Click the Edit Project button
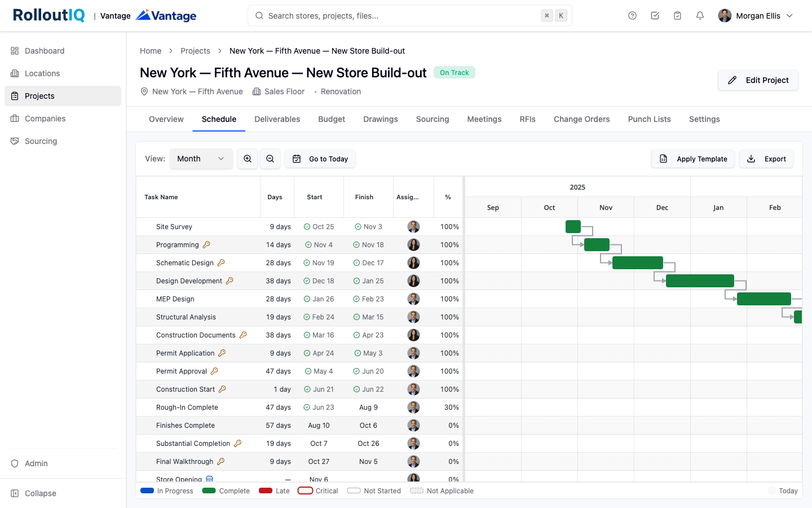Screen dimensions: 812x508 click(x=758, y=80)
